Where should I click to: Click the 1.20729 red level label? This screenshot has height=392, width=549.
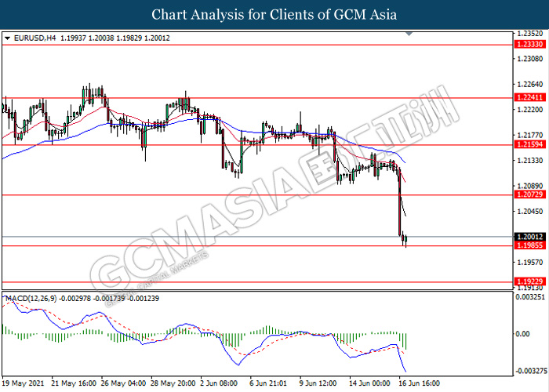click(530, 194)
